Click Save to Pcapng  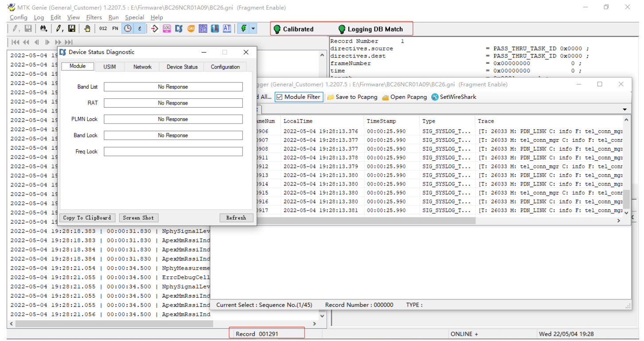(x=352, y=97)
